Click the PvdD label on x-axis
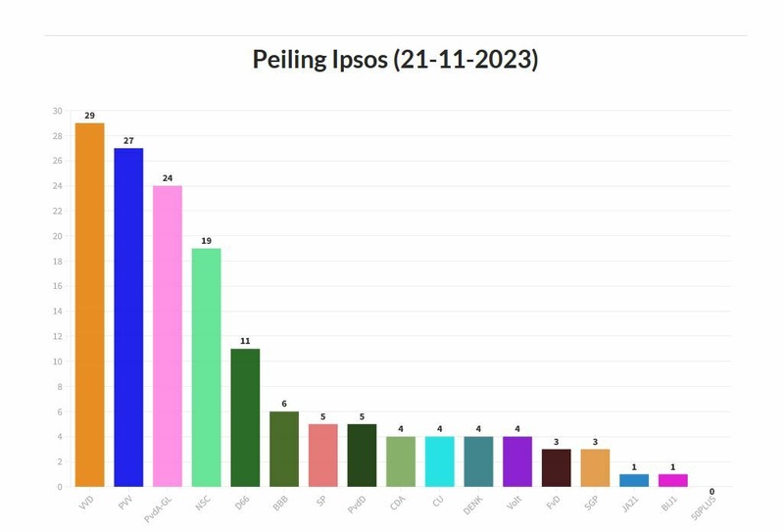The image size is (784, 532). (356, 505)
